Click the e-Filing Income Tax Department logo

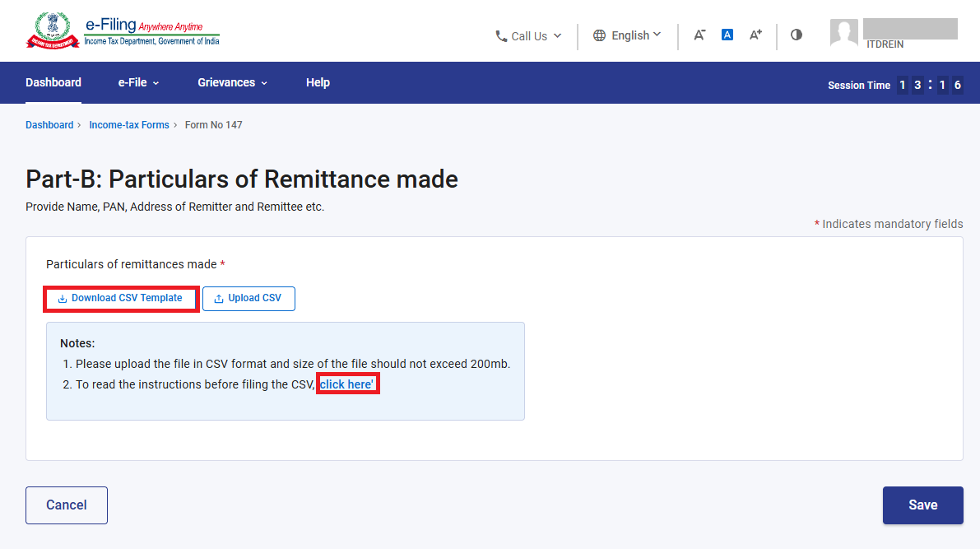click(x=123, y=31)
